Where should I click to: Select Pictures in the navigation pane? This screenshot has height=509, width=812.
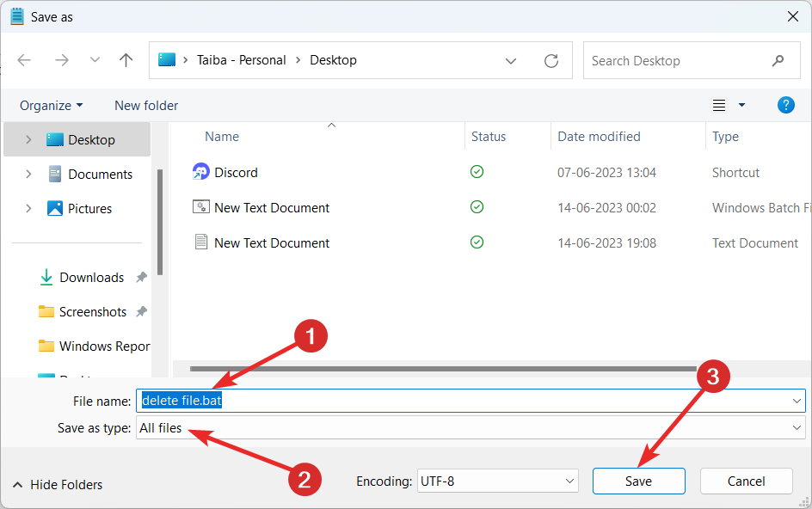pos(89,209)
